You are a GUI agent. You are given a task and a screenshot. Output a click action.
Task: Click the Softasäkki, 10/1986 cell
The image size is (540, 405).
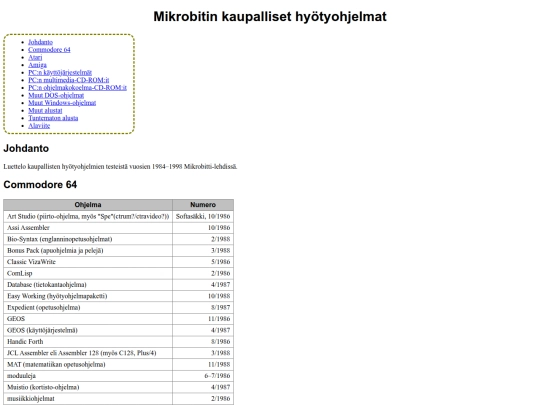[x=203, y=216]
